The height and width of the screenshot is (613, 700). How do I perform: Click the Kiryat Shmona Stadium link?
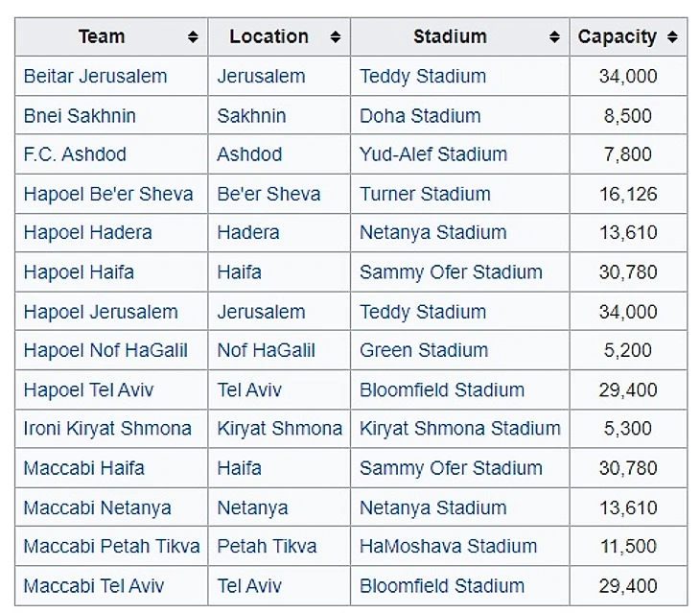click(460, 429)
